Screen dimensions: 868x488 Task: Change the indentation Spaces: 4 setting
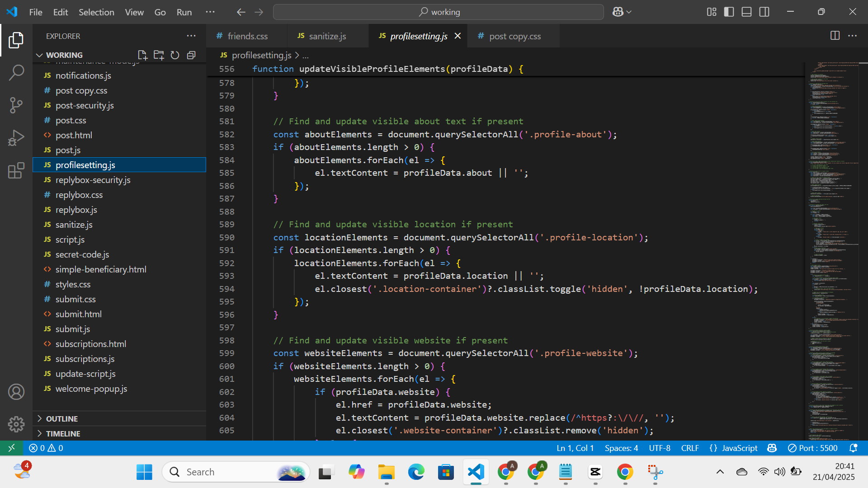[621, 448]
